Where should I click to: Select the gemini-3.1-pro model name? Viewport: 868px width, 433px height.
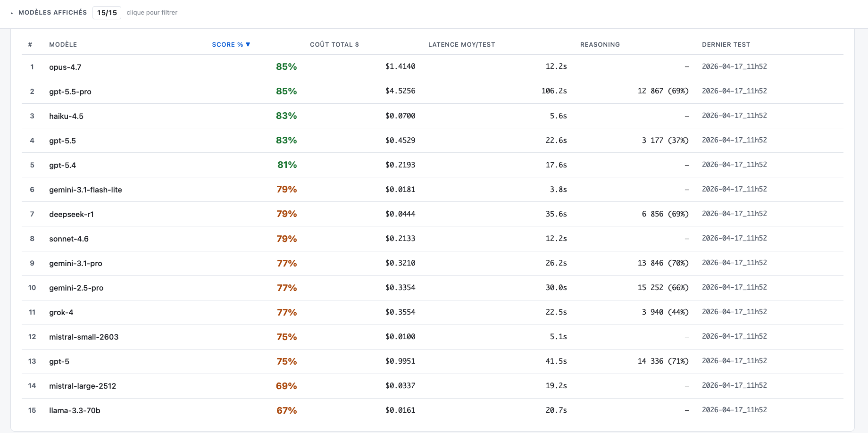coord(75,263)
